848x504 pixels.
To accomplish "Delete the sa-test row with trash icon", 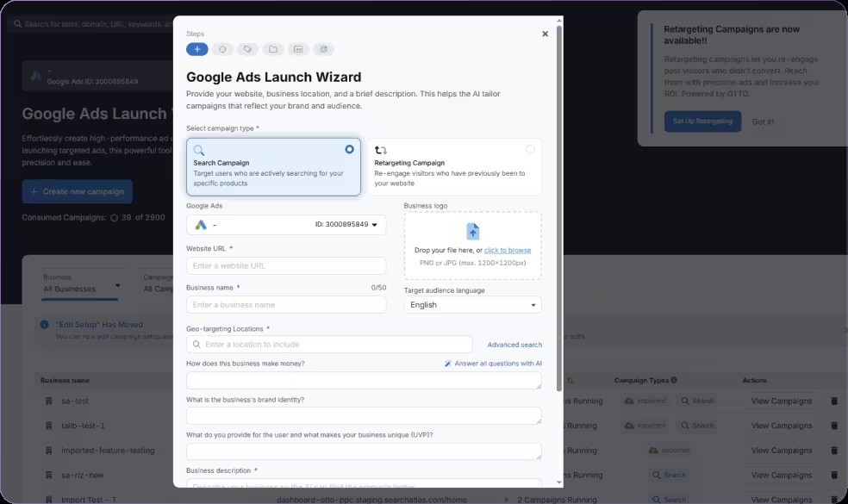I will (x=834, y=401).
